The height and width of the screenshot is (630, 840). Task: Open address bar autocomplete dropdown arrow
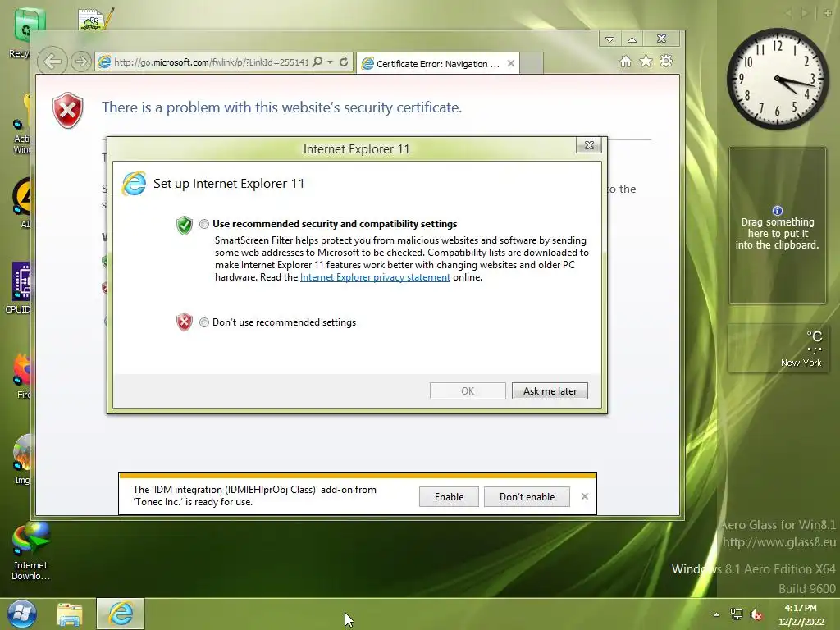(x=330, y=62)
